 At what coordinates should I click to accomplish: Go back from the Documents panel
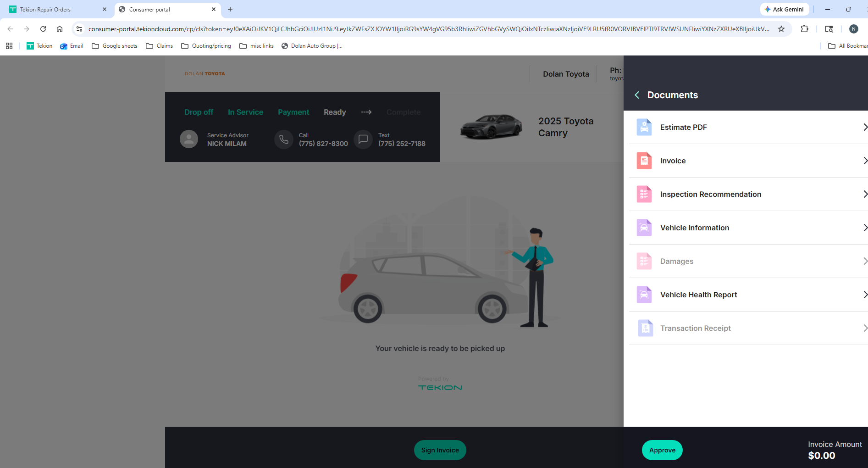(x=637, y=95)
